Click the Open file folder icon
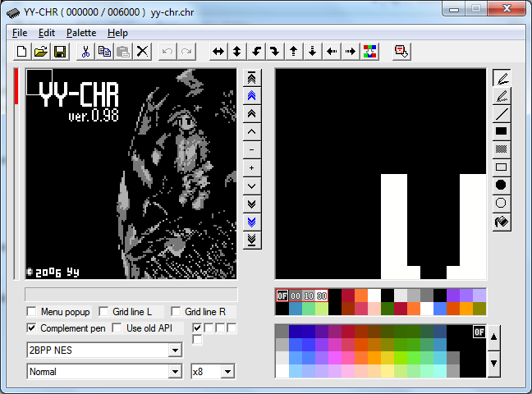The image size is (532, 394). tap(41, 51)
